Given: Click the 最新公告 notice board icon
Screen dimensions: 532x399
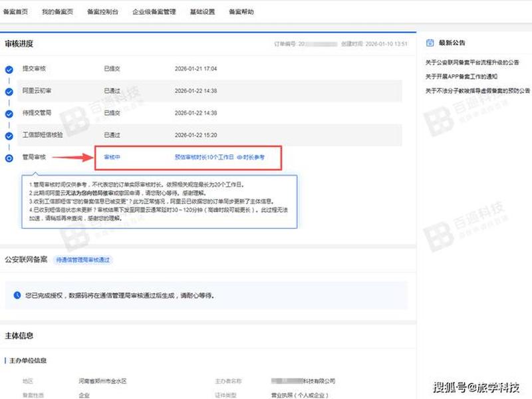Looking at the screenshot, I should pyautogui.click(x=430, y=43).
